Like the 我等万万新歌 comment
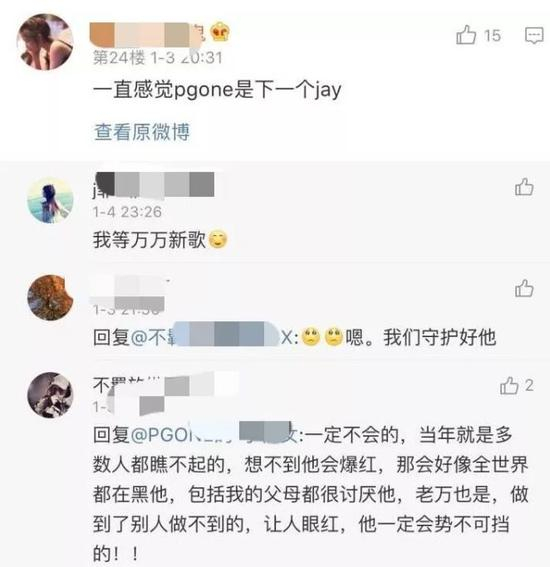This screenshot has height=567, width=550. (x=524, y=187)
